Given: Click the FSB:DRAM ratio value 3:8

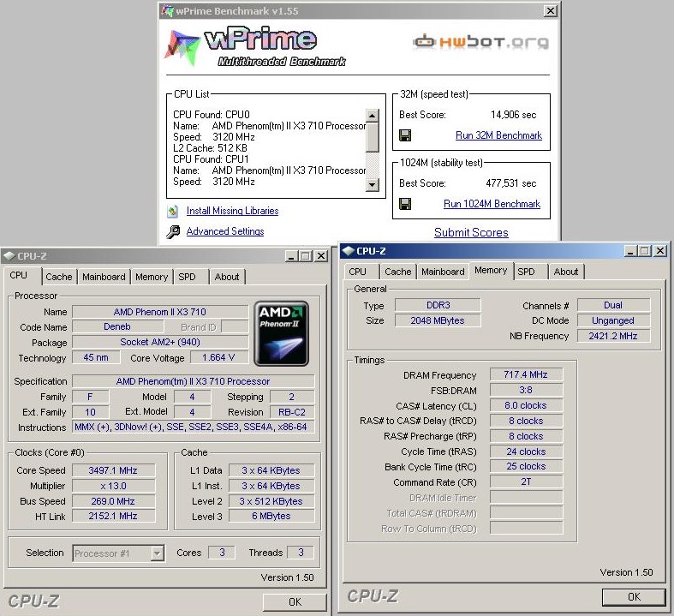Looking at the screenshot, I should click(526, 391).
